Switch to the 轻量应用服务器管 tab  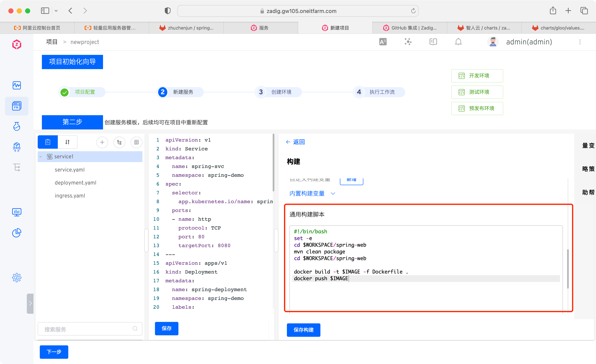coord(112,28)
